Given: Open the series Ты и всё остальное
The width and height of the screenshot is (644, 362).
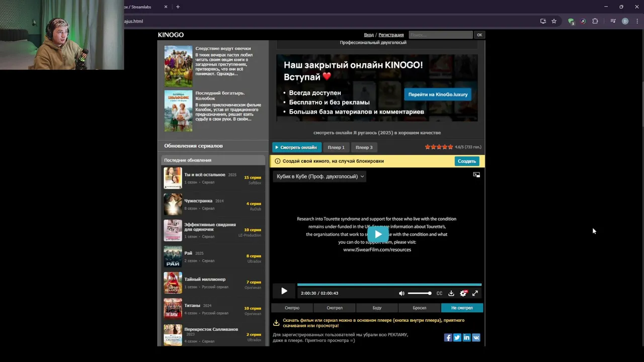Looking at the screenshot, I should coord(205,174).
